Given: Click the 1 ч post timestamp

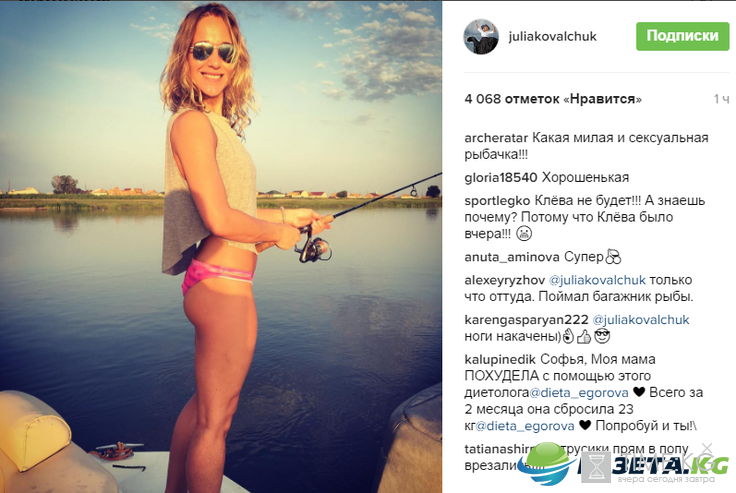Looking at the screenshot, I should click(x=721, y=99).
